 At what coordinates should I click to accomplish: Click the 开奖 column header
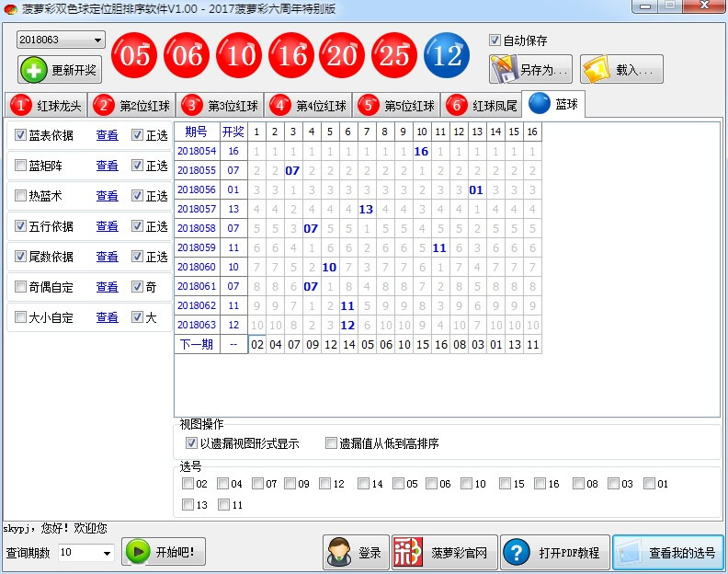233,132
